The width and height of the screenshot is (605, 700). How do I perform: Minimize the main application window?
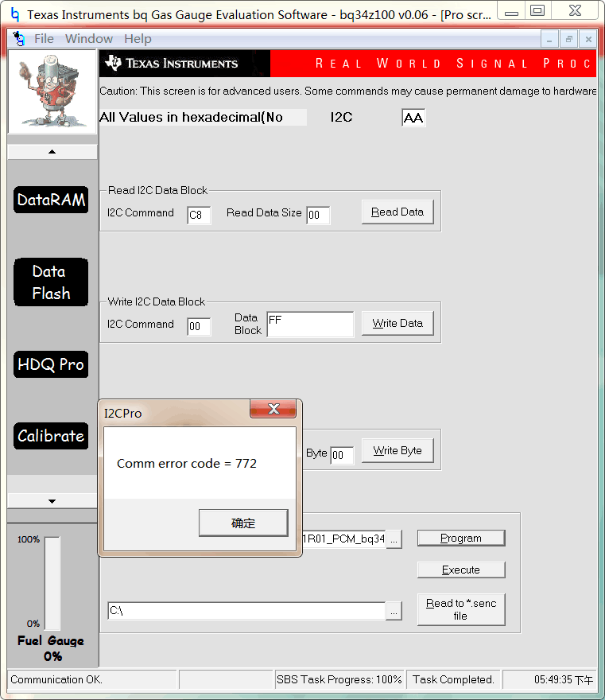click(511, 10)
